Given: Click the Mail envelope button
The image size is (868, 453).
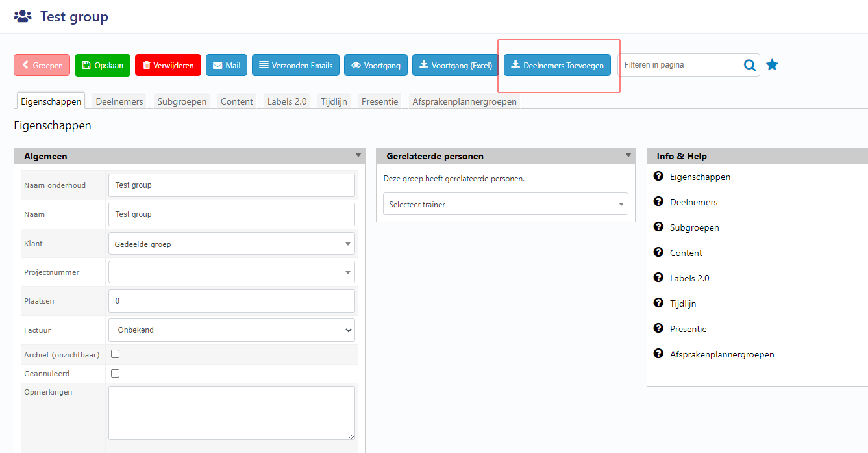Looking at the screenshot, I should coord(227,65).
